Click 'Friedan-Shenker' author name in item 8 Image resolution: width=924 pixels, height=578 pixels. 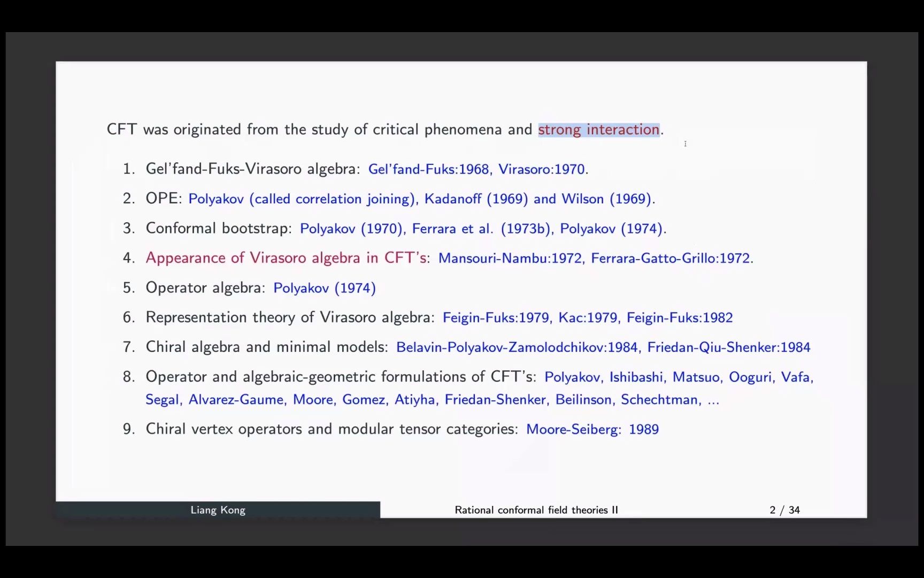495,400
